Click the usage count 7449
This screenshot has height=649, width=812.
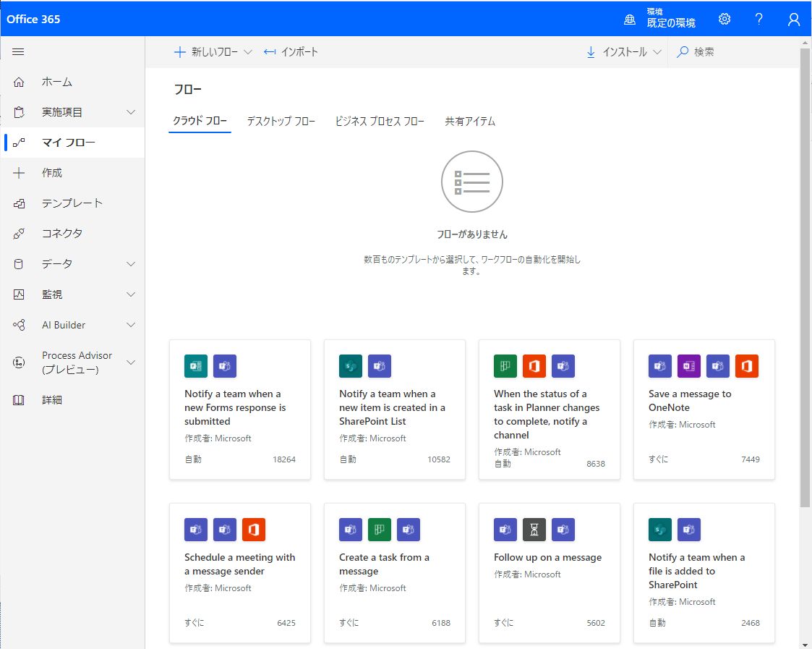(x=751, y=459)
